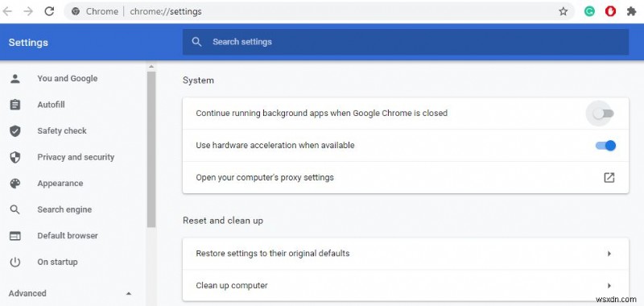Collapse the Advanced section arrow
This screenshot has width=644, height=306.
coord(129,294)
